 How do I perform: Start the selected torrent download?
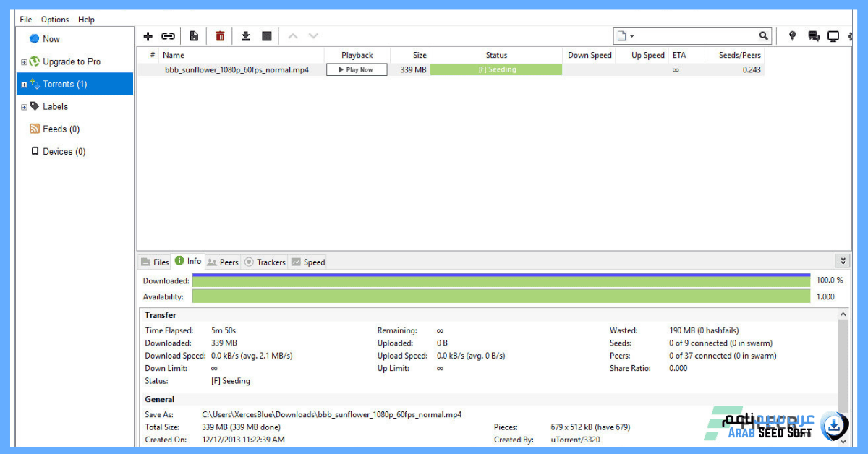pos(244,35)
